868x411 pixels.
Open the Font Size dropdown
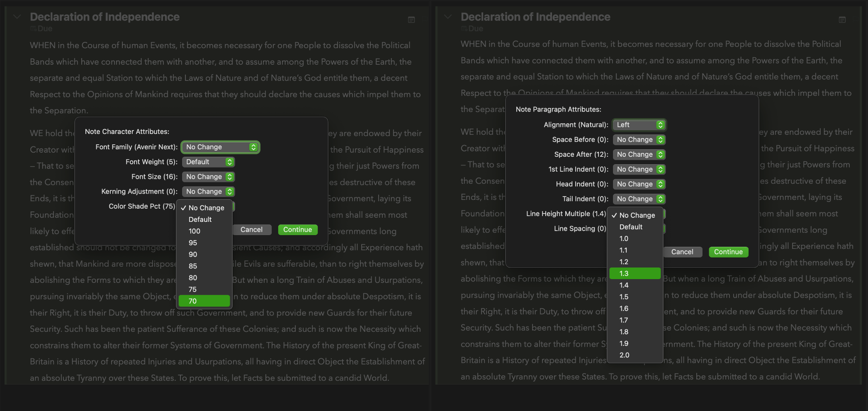point(208,176)
